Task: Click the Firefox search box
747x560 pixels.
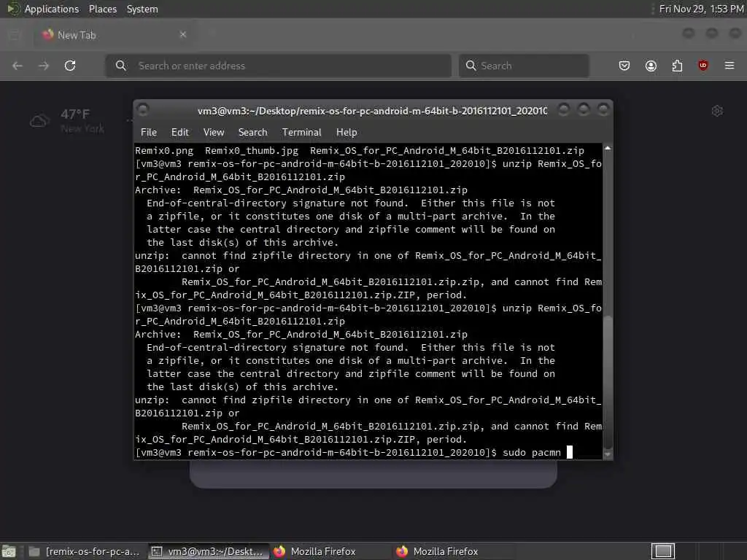Action: (524, 66)
